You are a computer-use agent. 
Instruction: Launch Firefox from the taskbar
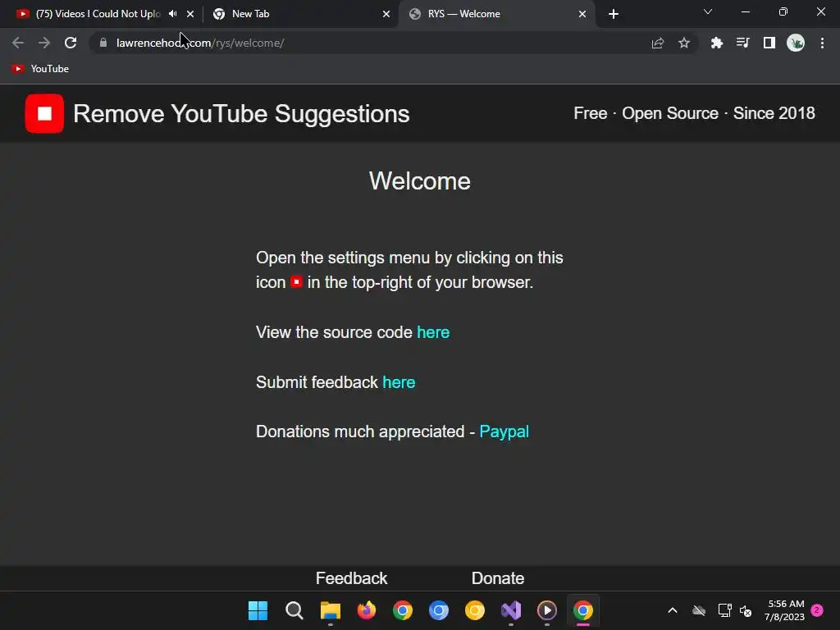tap(367, 610)
